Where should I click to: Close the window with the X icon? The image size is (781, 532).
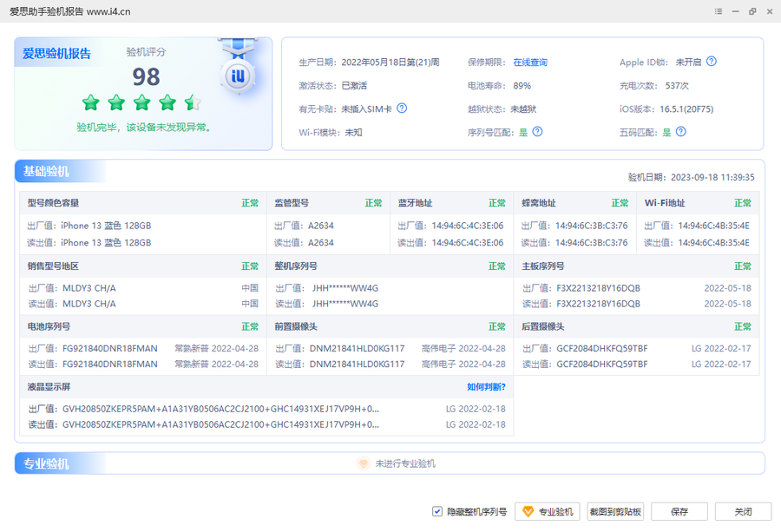pyautogui.click(x=770, y=11)
